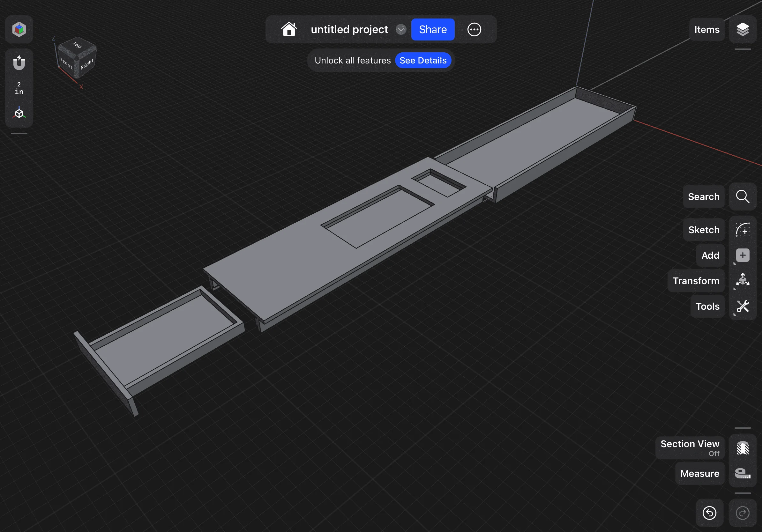Viewport: 762px width, 532px height.
Task: Select the Right face of view cube
Action: 87,64
